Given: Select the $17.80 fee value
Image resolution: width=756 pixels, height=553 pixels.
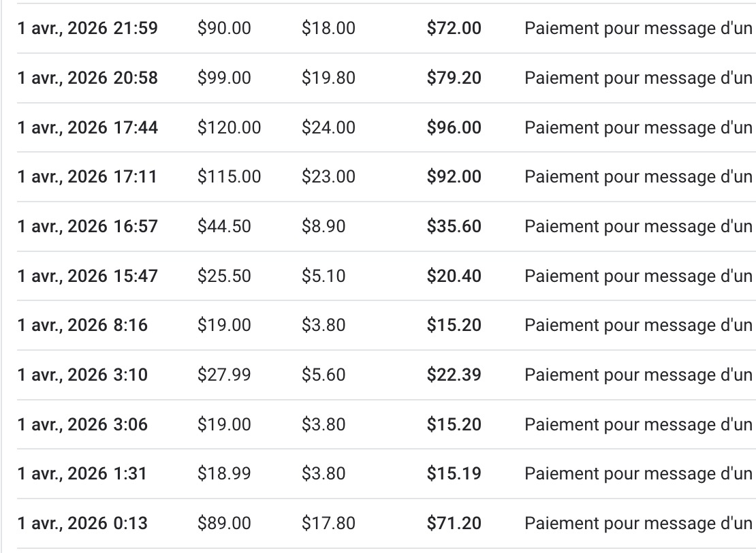Looking at the screenshot, I should click(x=328, y=524).
